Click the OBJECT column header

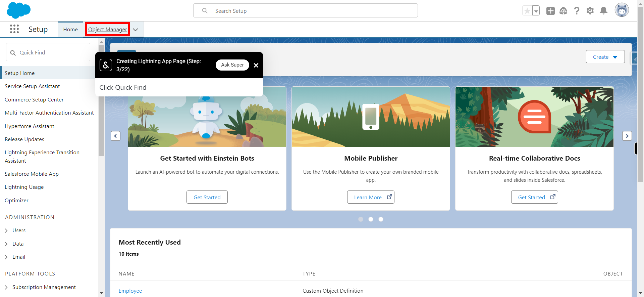pos(613,274)
